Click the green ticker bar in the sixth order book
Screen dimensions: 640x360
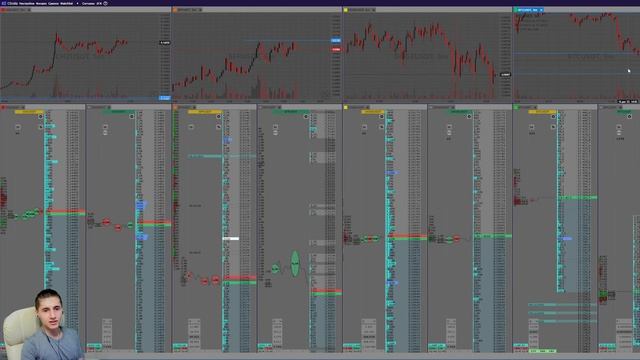(460, 111)
